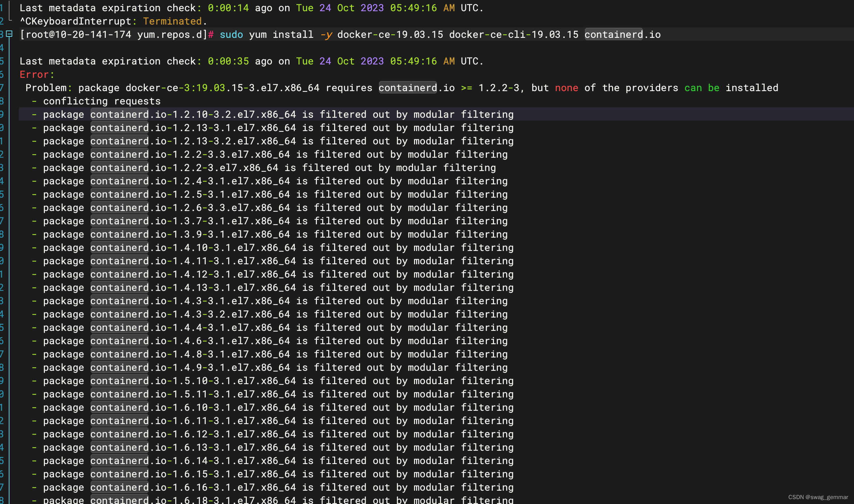The width and height of the screenshot is (854, 504).
Task: Click the blue sudo keyword
Action: [x=231, y=34]
